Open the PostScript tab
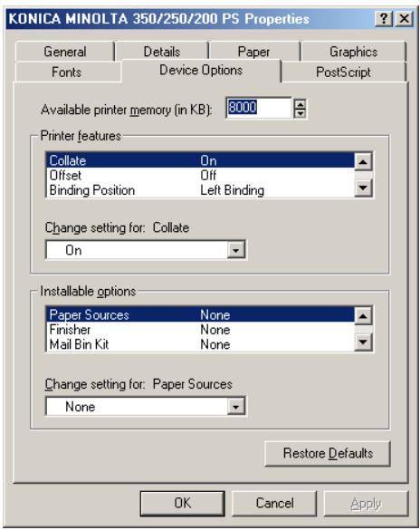420x530 pixels. pos(343,72)
